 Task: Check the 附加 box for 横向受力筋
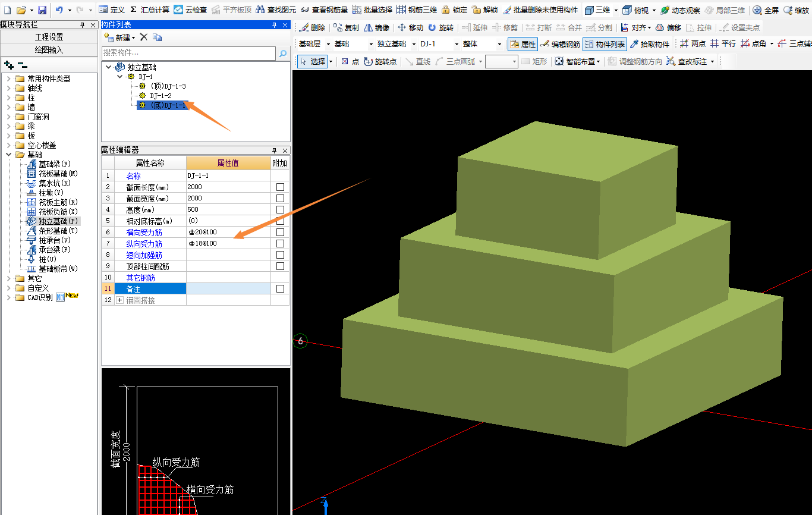pos(280,232)
